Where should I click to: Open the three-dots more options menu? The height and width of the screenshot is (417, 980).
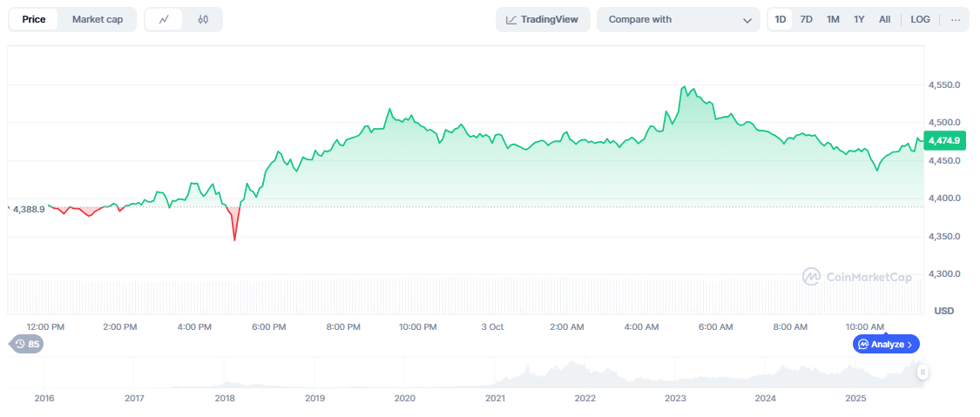956,19
